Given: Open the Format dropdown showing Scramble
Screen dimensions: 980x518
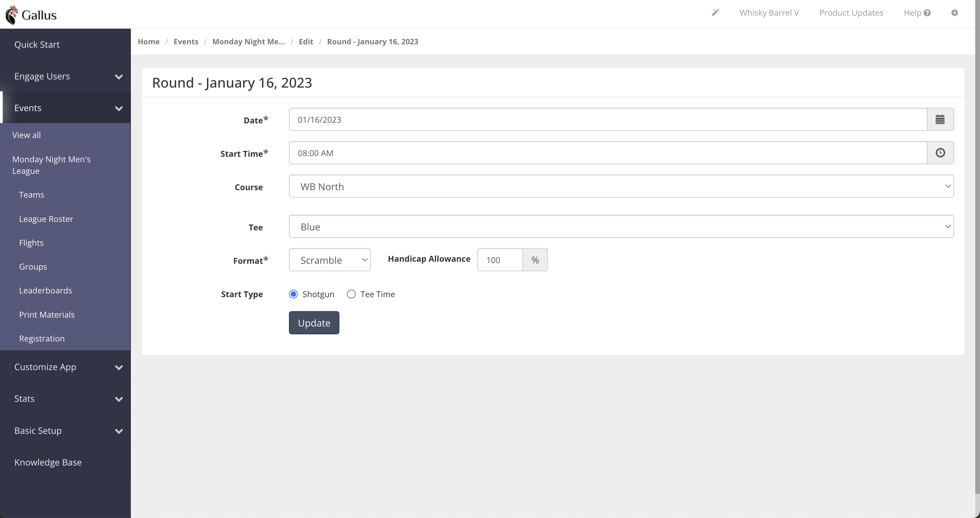Looking at the screenshot, I should click(x=330, y=260).
